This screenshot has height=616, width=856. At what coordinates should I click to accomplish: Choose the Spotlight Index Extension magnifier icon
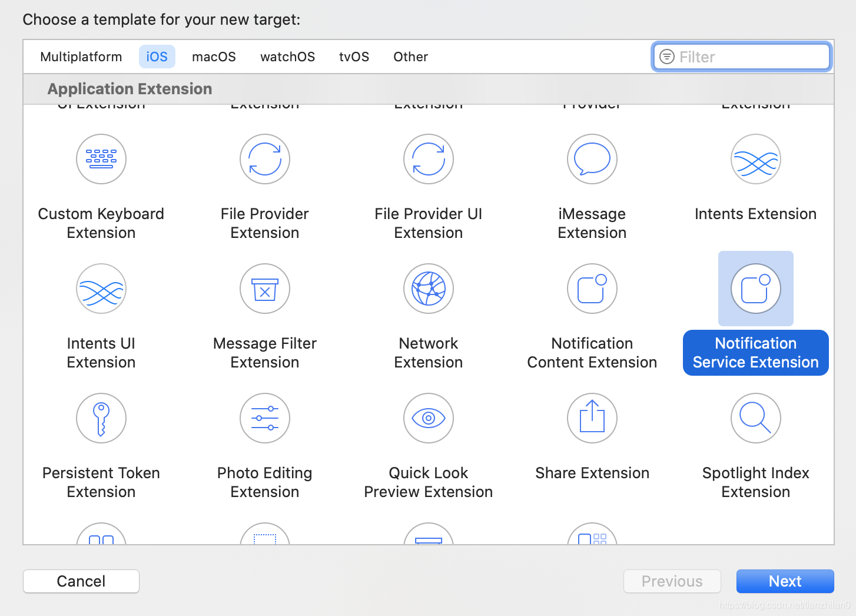point(756,418)
